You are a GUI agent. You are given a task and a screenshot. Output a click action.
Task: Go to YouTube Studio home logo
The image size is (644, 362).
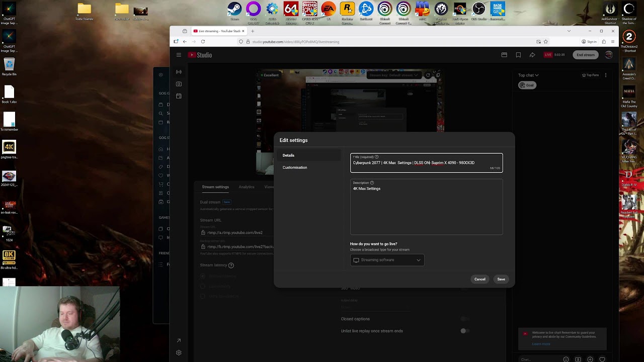(200, 55)
